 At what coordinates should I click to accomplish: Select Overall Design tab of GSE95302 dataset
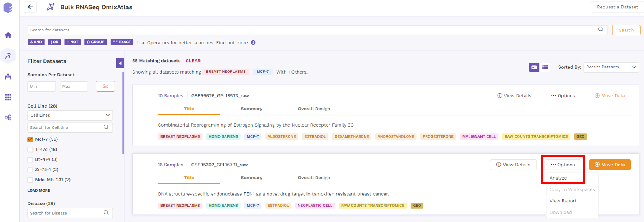click(x=314, y=178)
